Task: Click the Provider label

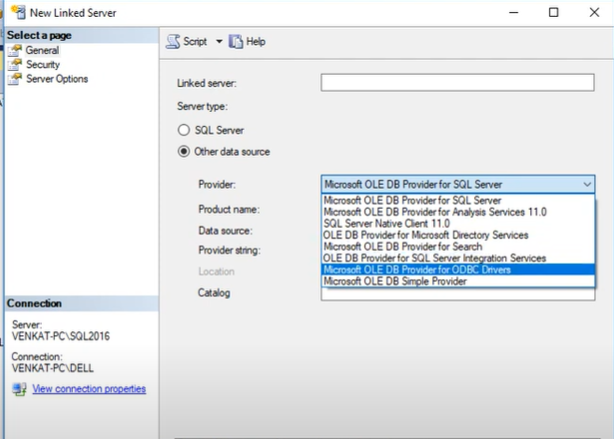Action: point(217,184)
